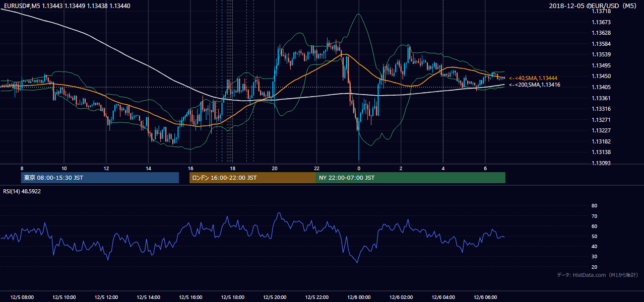Select the London 16:00-22:00 JST session bar

[x=252, y=178]
